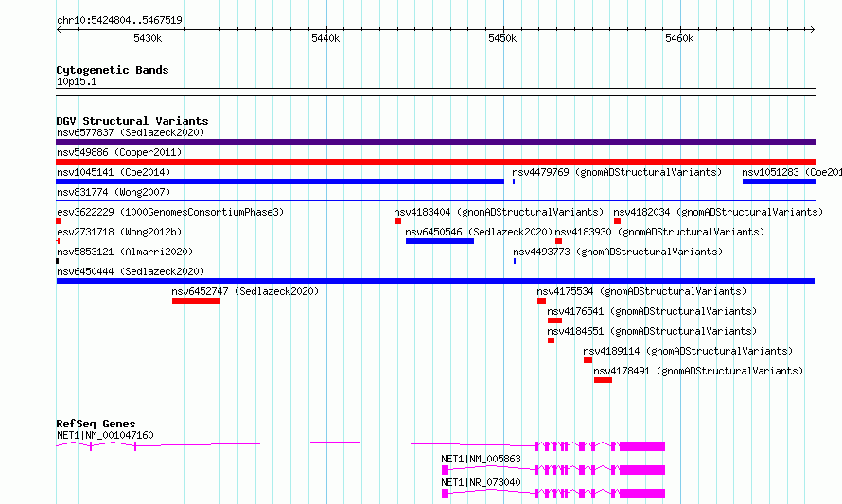This screenshot has width=842, height=504.
Task: Click the first exon block of NET1|NM_005863
Action: (446, 470)
